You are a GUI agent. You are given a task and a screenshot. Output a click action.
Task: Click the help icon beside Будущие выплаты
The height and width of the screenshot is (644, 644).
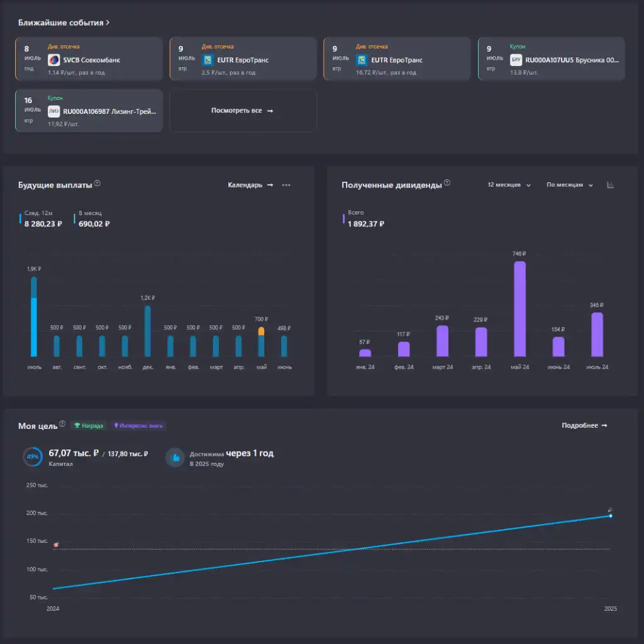coord(97,184)
